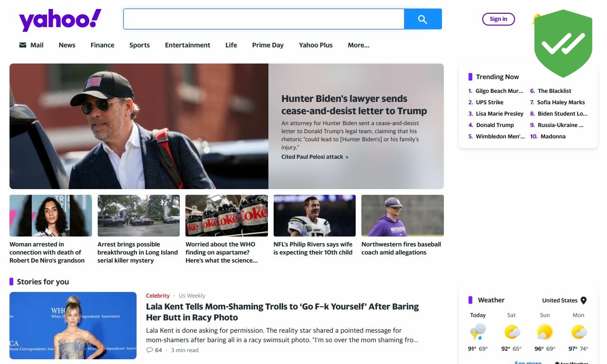Click the Stories for you heading
The height and width of the screenshot is (364, 607).
pyautogui.click(x=43, y=282)
